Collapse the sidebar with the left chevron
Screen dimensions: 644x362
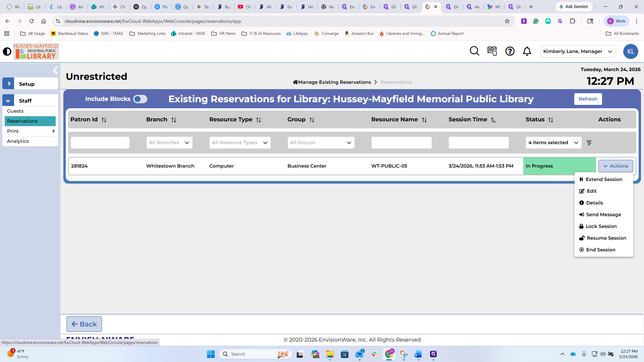(x=55, y=70)
